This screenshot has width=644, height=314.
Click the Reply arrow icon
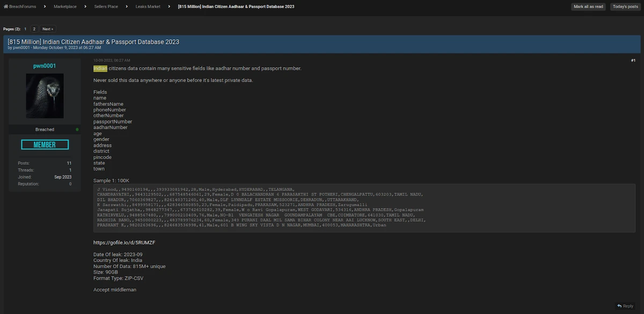pos(619,306)
